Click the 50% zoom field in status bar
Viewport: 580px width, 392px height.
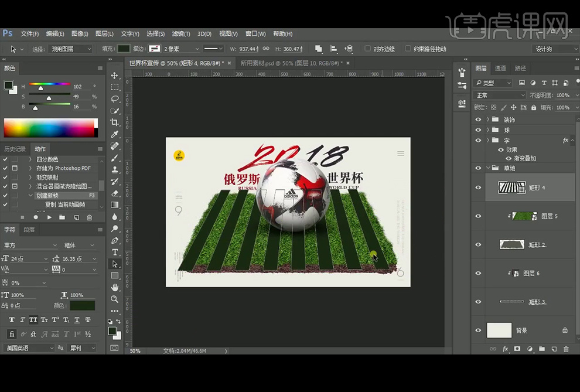pos(135,350)
